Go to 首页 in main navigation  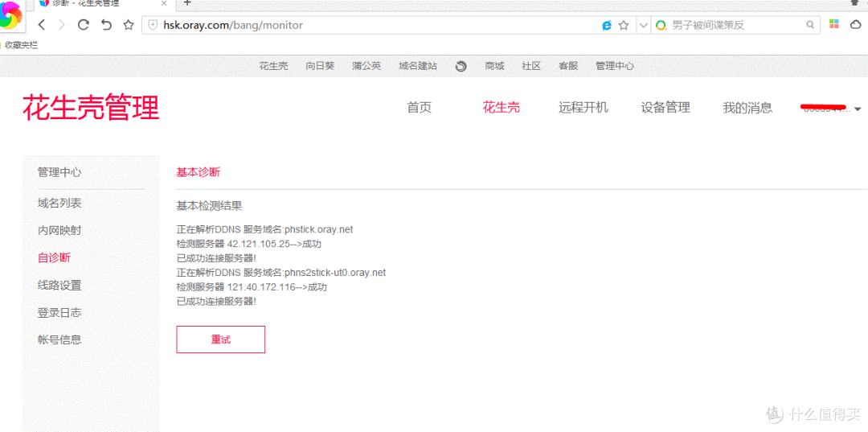[x=419, y=108]
